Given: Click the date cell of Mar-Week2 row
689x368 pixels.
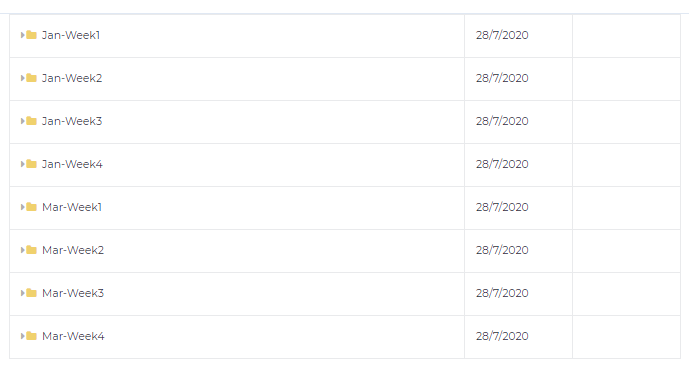Looking at the screenshot, I should (x=519, y=251).
